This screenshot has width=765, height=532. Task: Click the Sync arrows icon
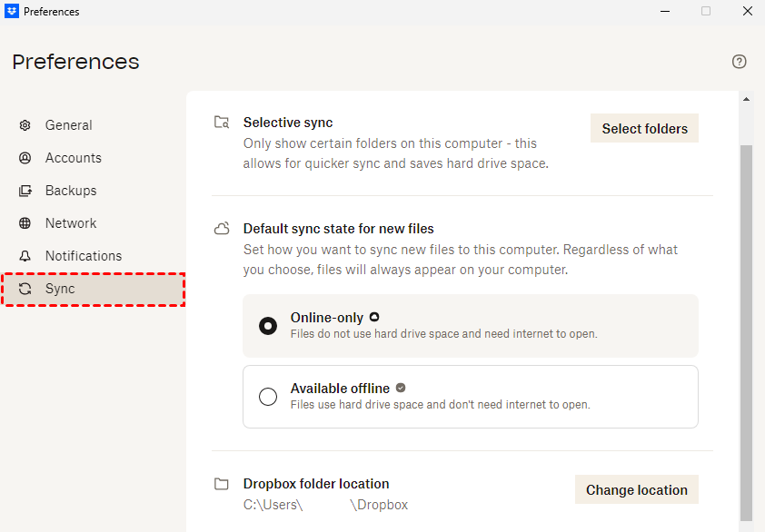pyautogui.click(x=25, y=289)
